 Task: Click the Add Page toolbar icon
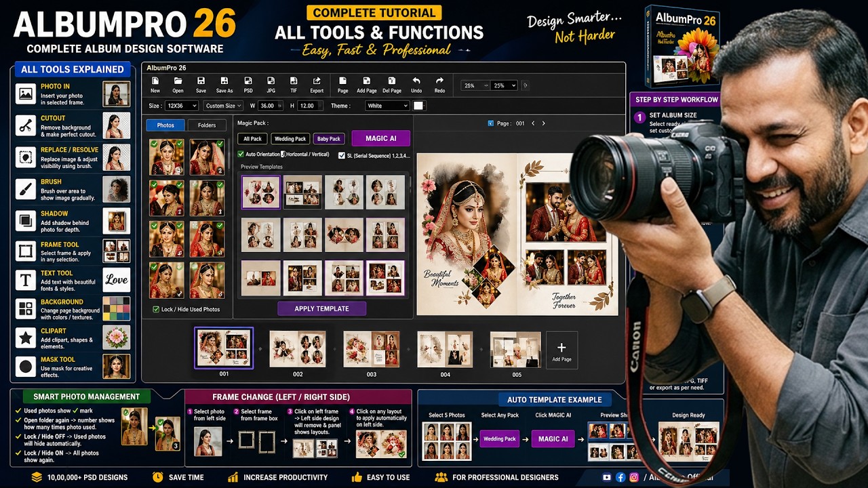click(367, 81)
